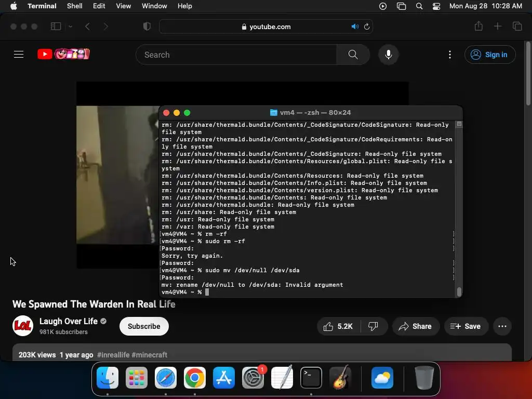Click the youtube.com address bar
The width and height of the screenshot is (532, 399).
[266, 26]
